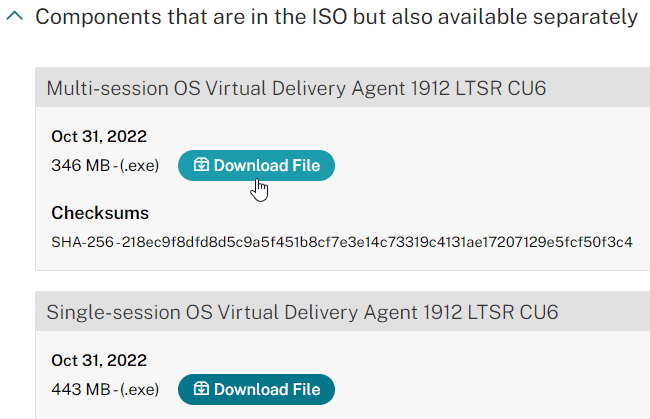
Task: Click the Single-session Oct 31, 2022 date
Action: [98, 360]
